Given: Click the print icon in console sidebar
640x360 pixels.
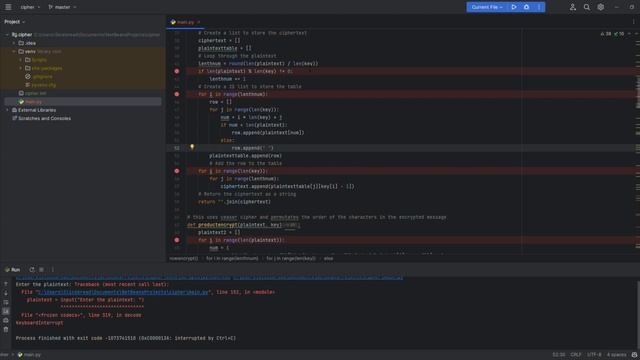Looking at the screenshot, I should pos(6,320).
